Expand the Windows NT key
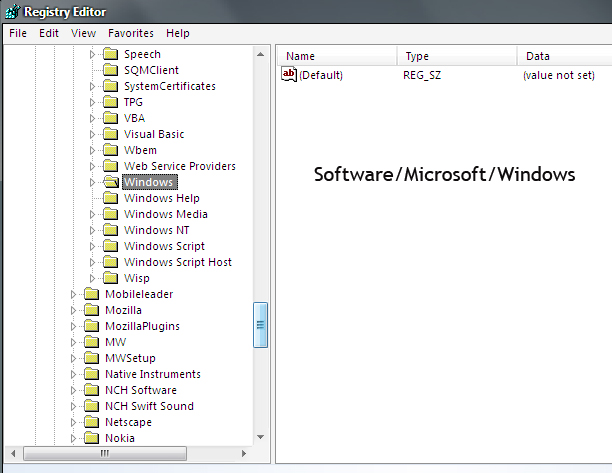This screenshot has width=612, height=473. [92, 230]
